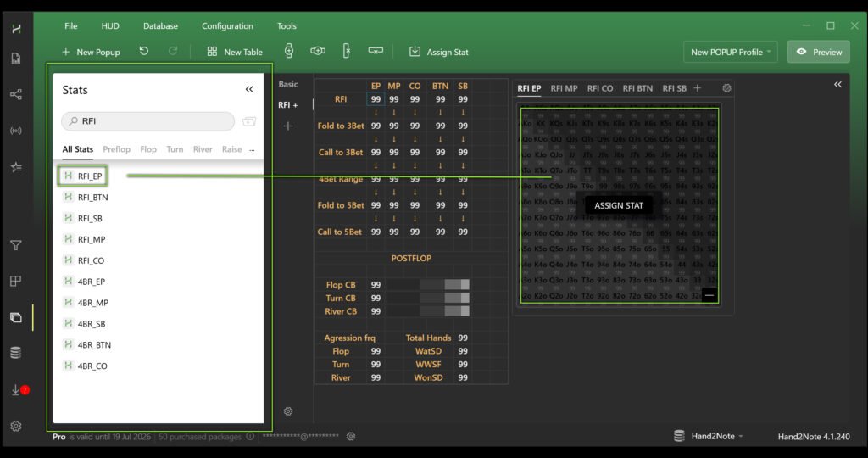
Task: Toggle the Preview eye button
Action: tap(819, 52)
